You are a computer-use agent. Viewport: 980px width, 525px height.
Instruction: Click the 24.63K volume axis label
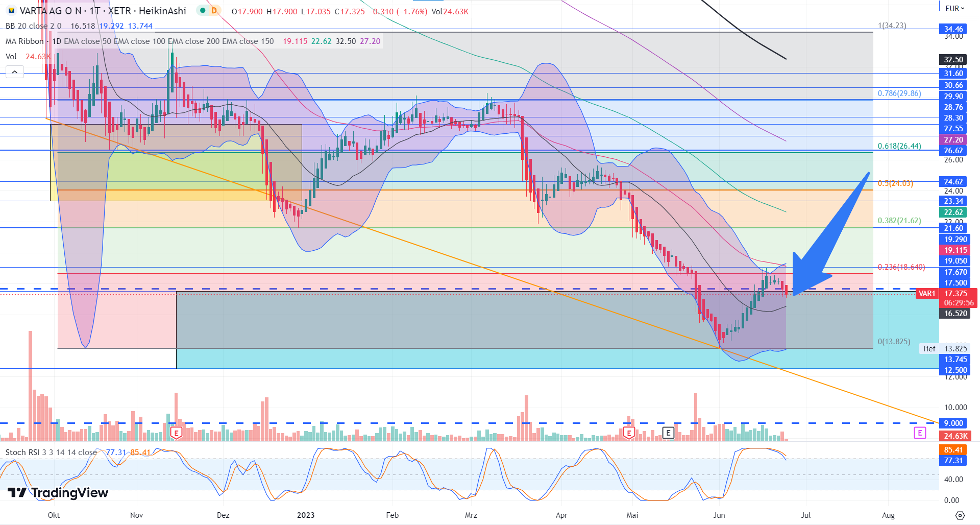point(955,436)
